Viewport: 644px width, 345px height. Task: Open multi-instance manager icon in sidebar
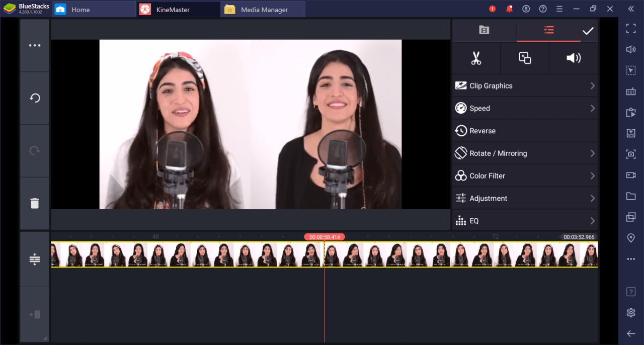click(631, 217)
